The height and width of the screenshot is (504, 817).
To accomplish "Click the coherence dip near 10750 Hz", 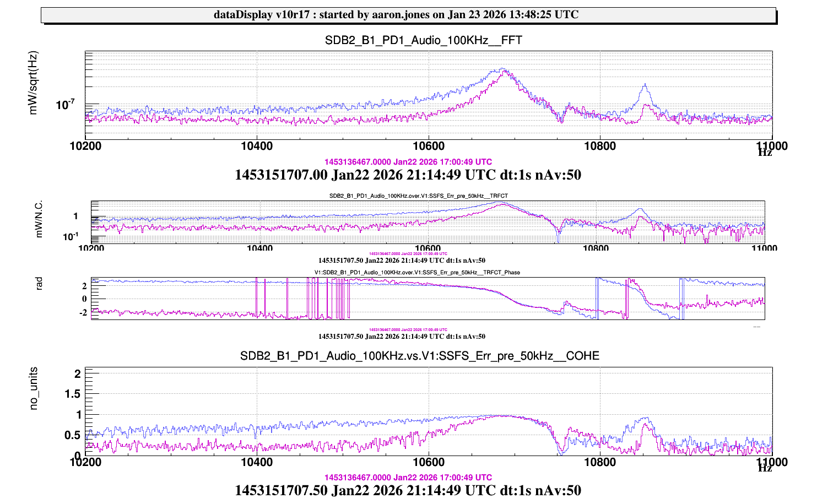I will (561, 451).
